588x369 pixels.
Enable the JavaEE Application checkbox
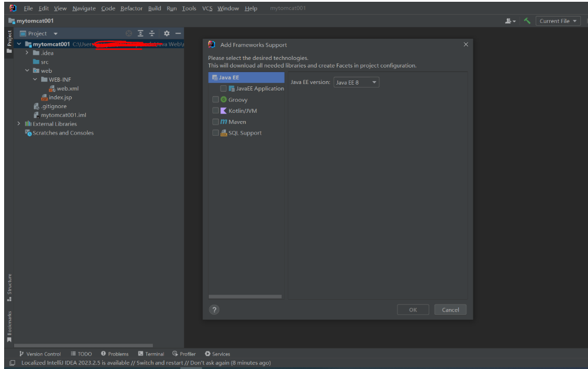(x=223, y=88)
